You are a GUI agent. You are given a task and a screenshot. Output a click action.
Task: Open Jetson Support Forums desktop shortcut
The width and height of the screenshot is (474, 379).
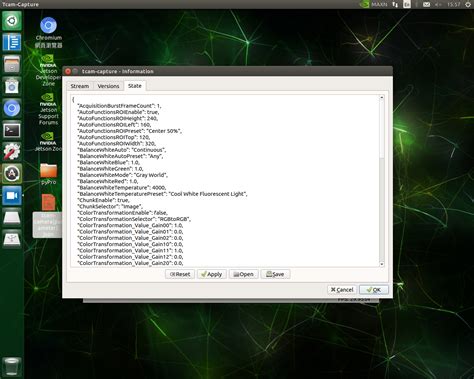48,109
